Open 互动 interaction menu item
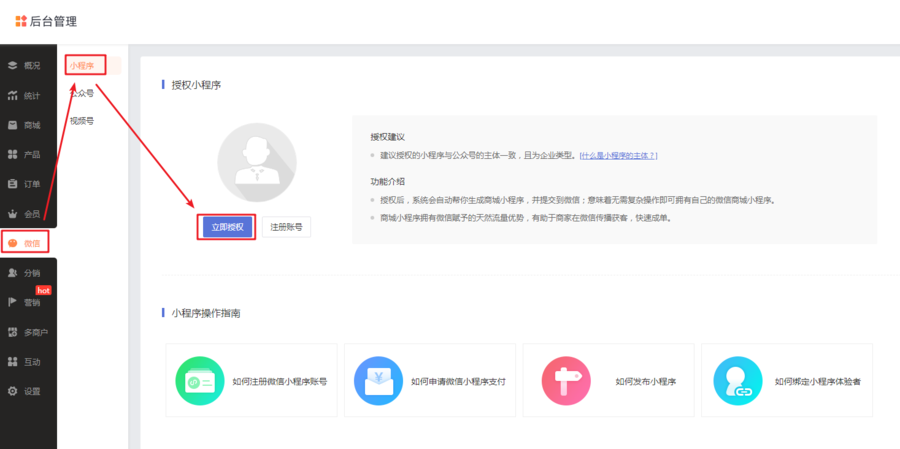This screenshot has width=900, height=449. click(27, 361)
